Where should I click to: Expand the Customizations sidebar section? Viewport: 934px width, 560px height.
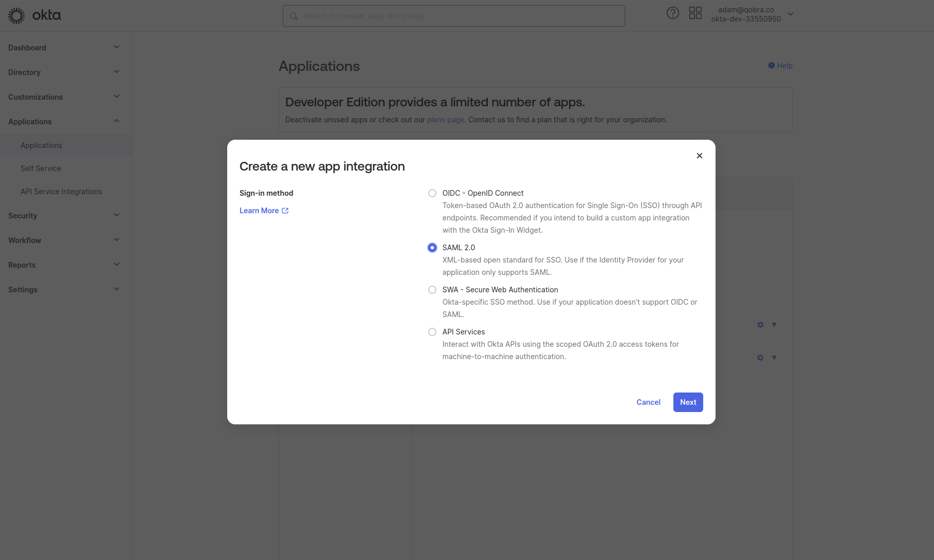click(x=66, y=97)
